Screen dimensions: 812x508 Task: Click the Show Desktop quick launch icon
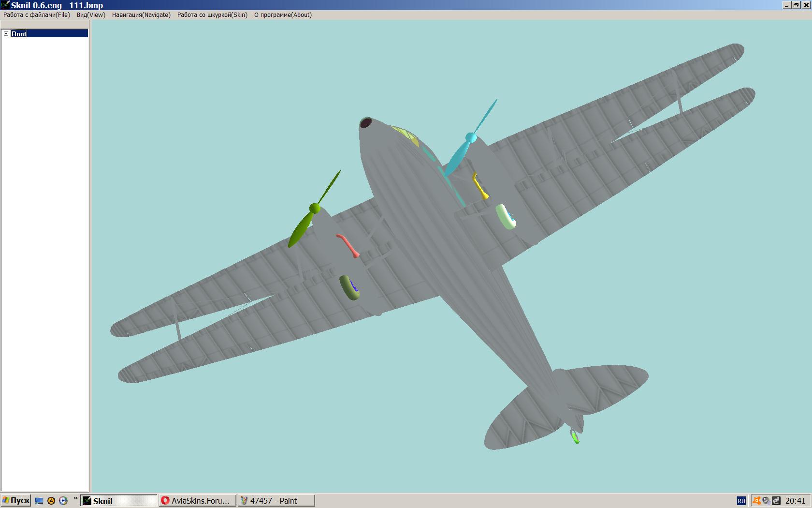(x=39, y=501)
